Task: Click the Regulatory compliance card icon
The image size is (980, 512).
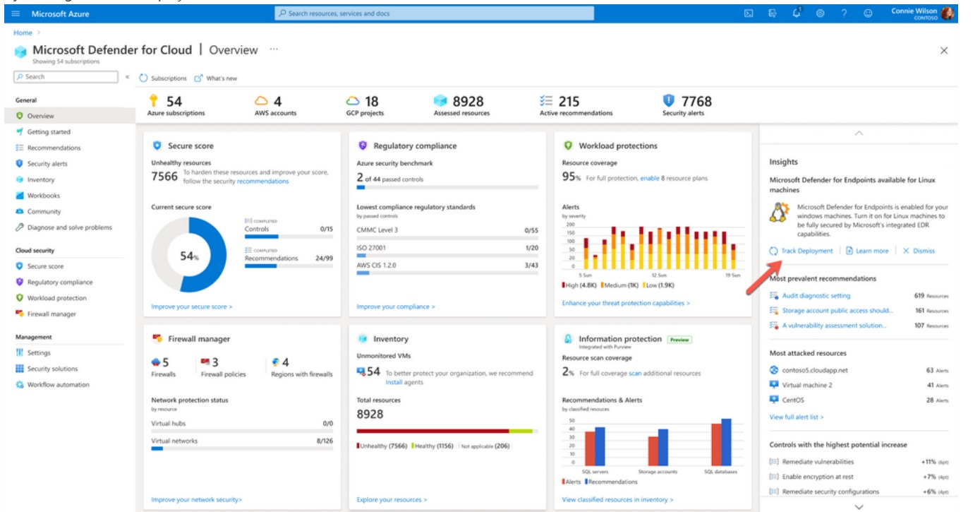Action: [363, 145]
